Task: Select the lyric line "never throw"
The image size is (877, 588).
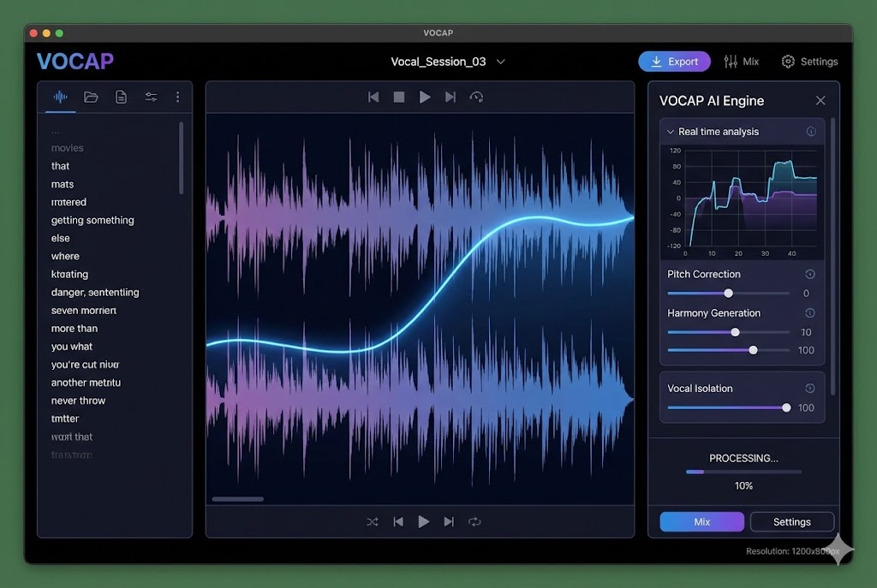Action: pyautogui.click(x=77, y=400)
